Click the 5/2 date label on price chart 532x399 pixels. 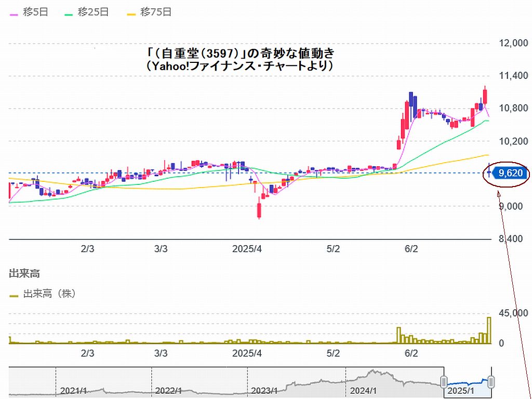pyautogui.click(x=333, y=249)
